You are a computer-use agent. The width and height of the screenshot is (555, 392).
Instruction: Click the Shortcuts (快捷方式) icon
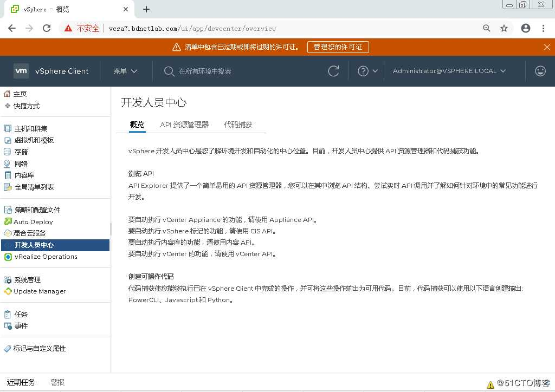point(7,106)
